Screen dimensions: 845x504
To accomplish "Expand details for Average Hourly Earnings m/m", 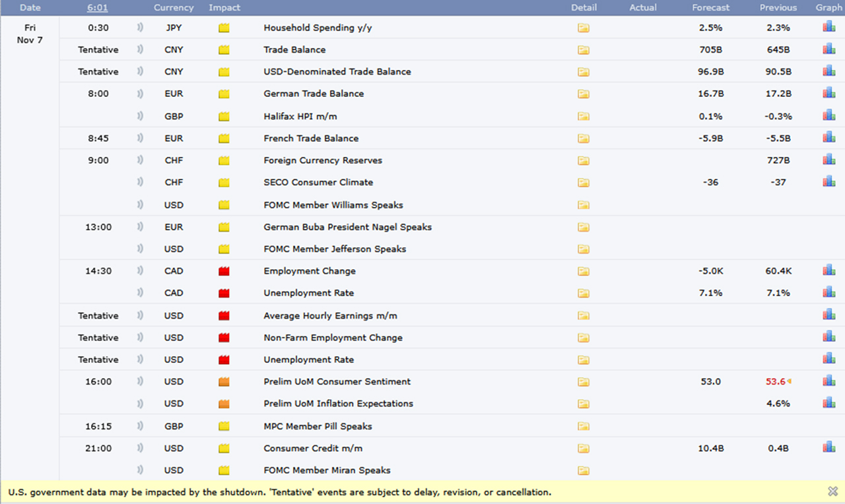I will click(584, 315).
